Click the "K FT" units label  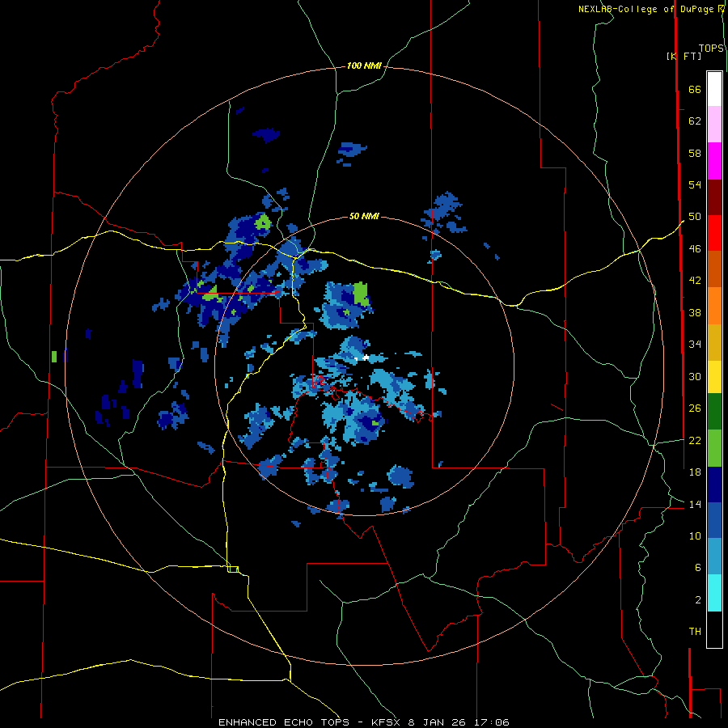point(684,56)
